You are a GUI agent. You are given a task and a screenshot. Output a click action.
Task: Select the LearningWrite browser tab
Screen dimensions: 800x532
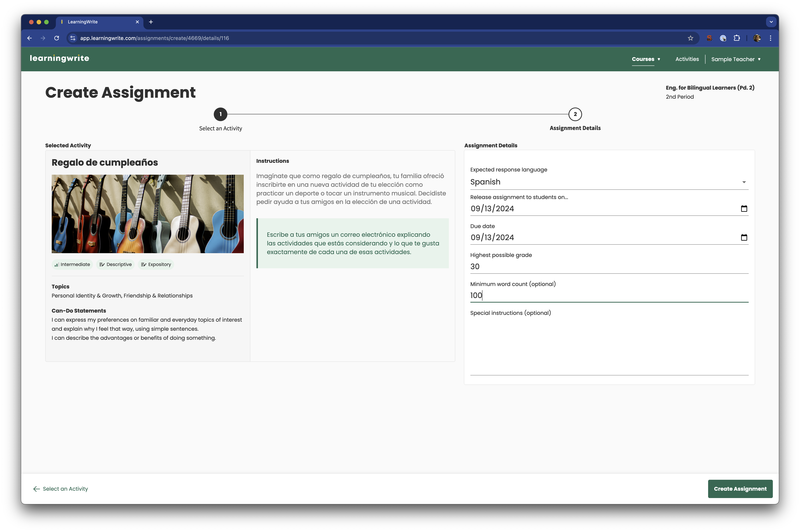pos(95,22)
